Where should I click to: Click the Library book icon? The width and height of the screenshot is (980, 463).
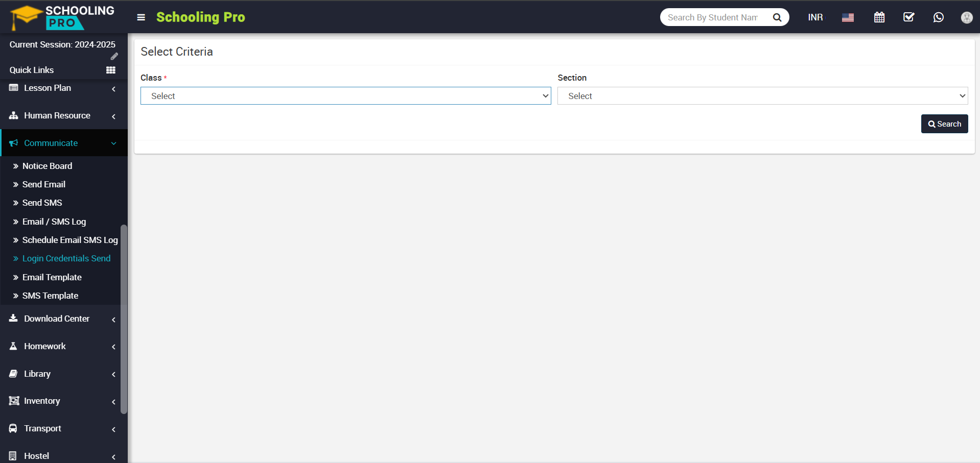point(14,373)
